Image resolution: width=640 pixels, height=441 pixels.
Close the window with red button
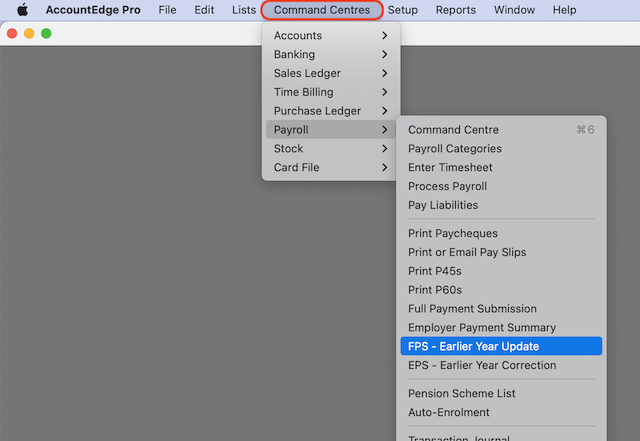pyautogui.click(x=12, y=33)
